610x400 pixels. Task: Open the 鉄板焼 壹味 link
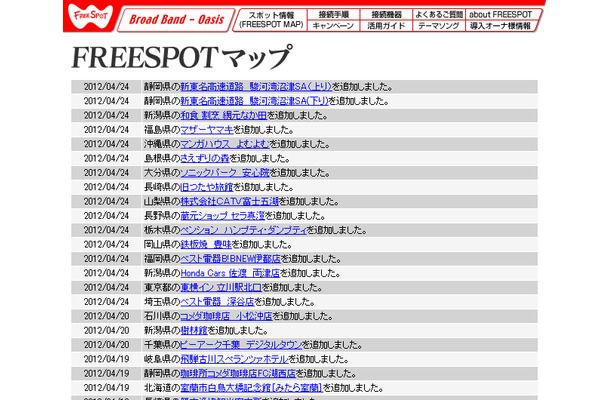point(206,245)
